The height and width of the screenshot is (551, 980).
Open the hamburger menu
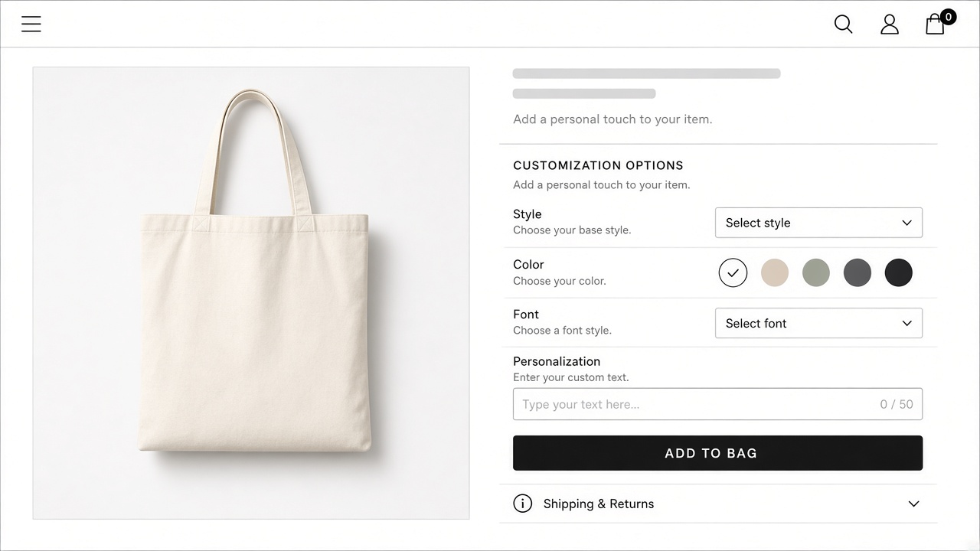tap(31, 24)
